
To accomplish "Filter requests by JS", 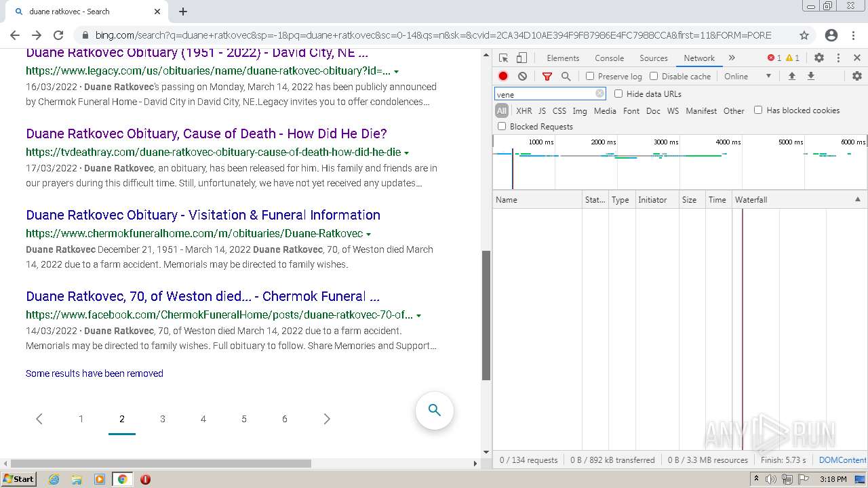I will [x=542, y=110].
